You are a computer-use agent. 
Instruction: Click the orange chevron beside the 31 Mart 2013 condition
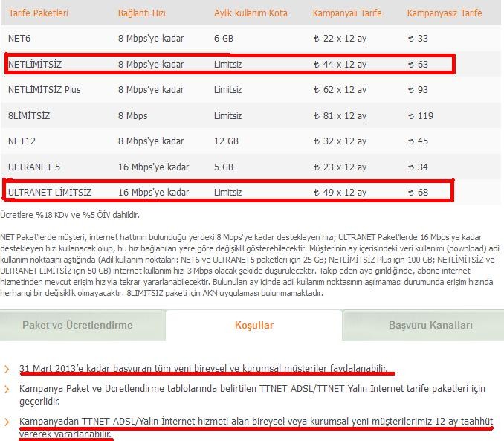pyautogui.click(x=7, y=369)
